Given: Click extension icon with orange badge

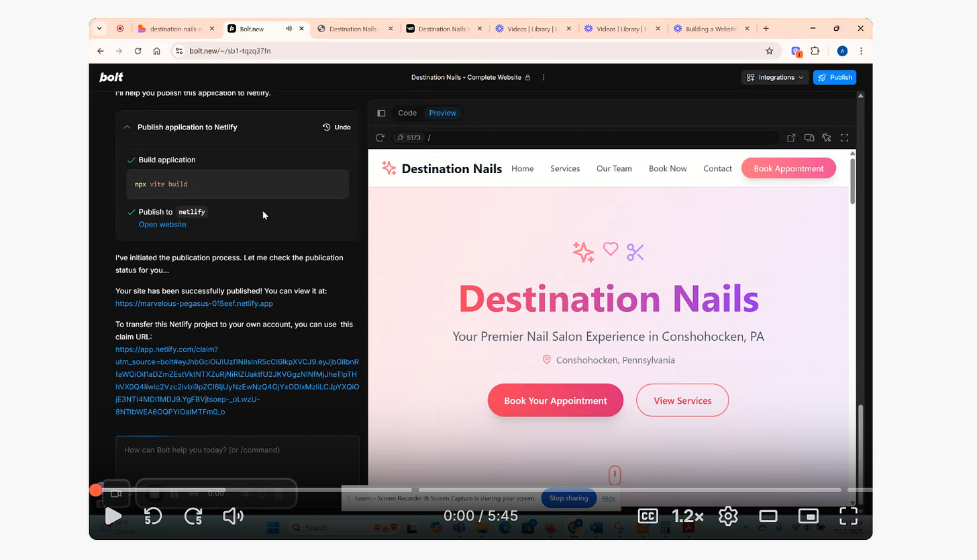Looking at the screenshot, I should (x=796, y=51).
